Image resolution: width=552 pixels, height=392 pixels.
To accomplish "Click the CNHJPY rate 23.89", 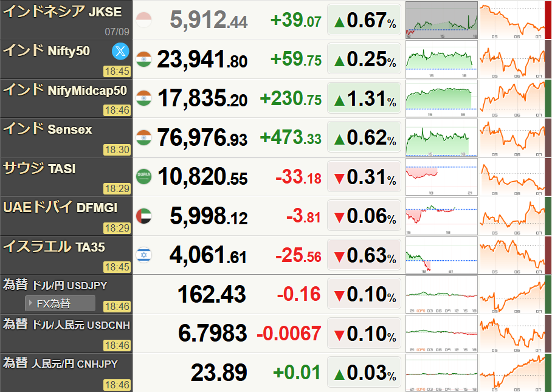I will 219,373.
